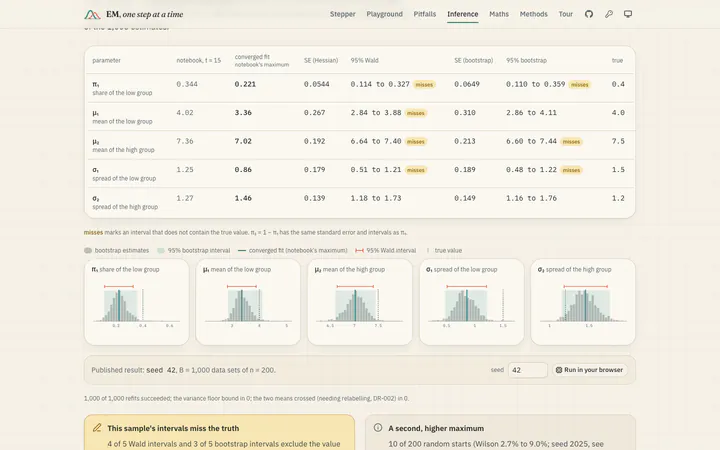Open the Stepper tab
The height and width of the screenshot is (450, 720).
coord(343,14)
